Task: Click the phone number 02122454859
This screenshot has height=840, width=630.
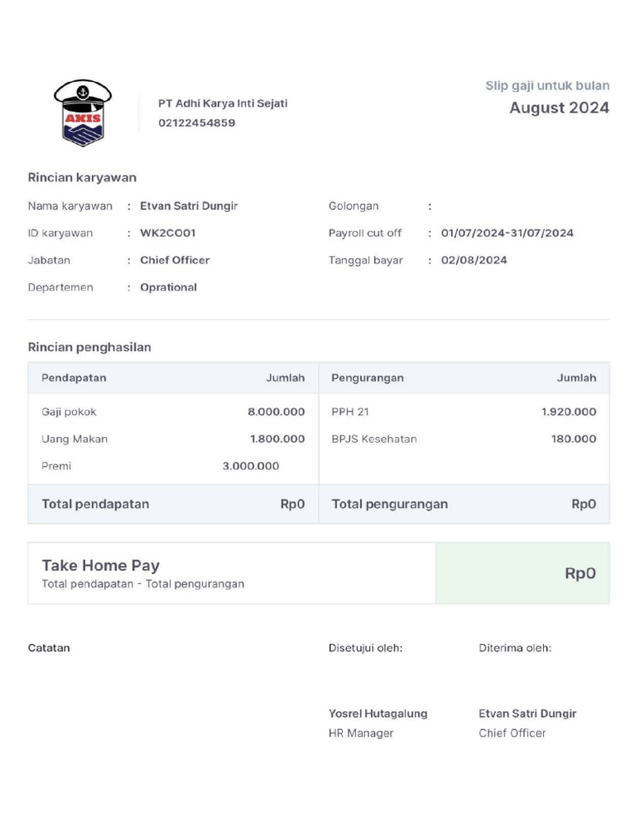Action: [x=197, y=123]
